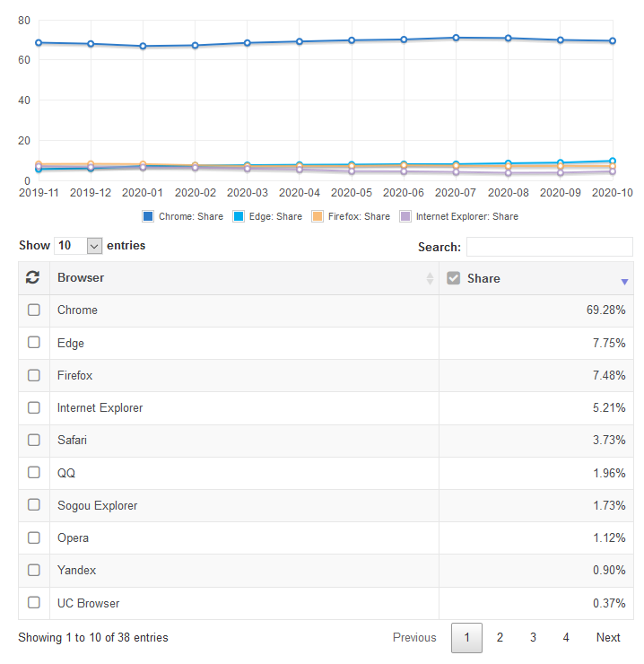
Task: Click the Share column descending sort arrow
Action: [624, 282]
